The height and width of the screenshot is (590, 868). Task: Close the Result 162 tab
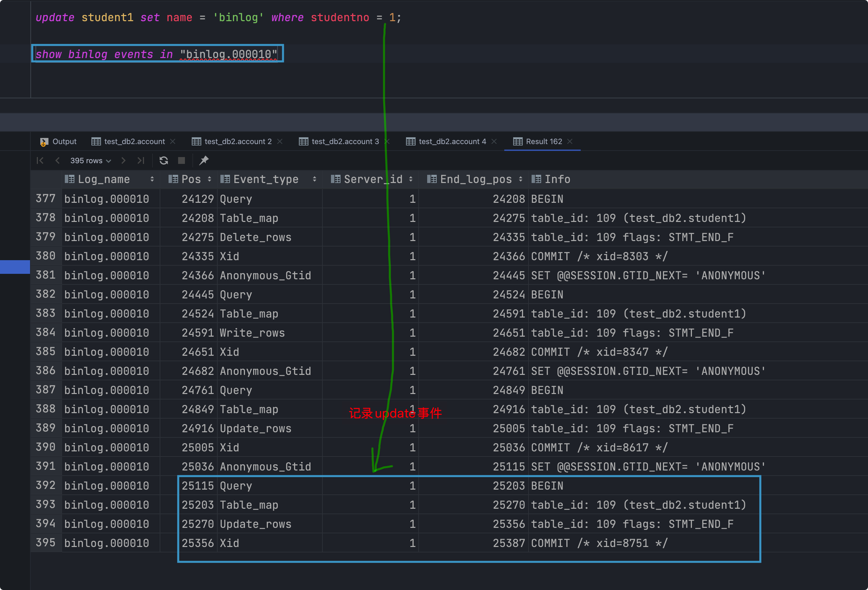(570, 142)
